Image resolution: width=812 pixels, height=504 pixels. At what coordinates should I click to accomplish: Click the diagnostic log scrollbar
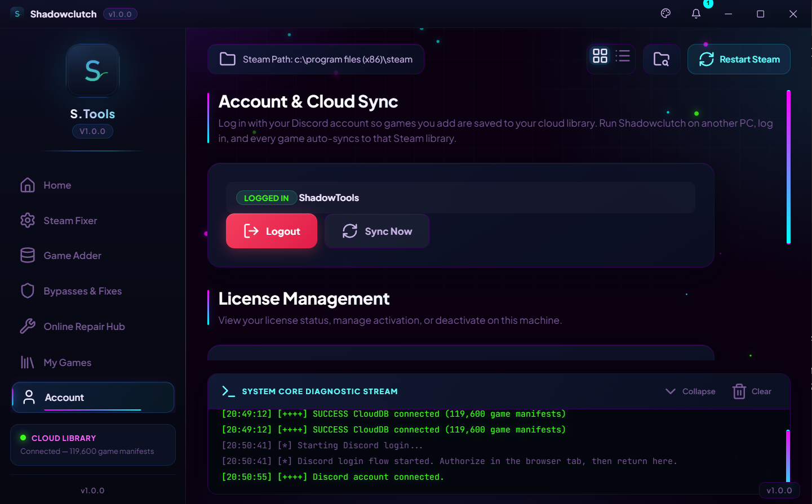[788, 456]
